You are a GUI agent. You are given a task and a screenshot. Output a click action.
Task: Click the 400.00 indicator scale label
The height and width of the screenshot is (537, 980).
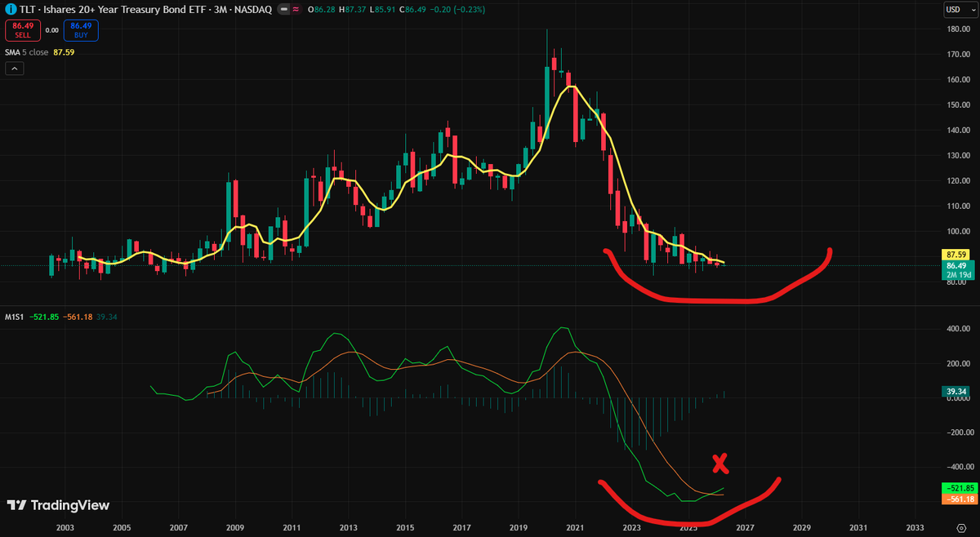tap(958, 329)
